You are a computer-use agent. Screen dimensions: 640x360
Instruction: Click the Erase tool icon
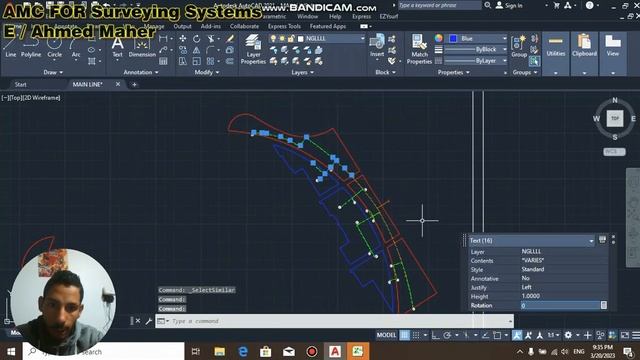point(230,39)
